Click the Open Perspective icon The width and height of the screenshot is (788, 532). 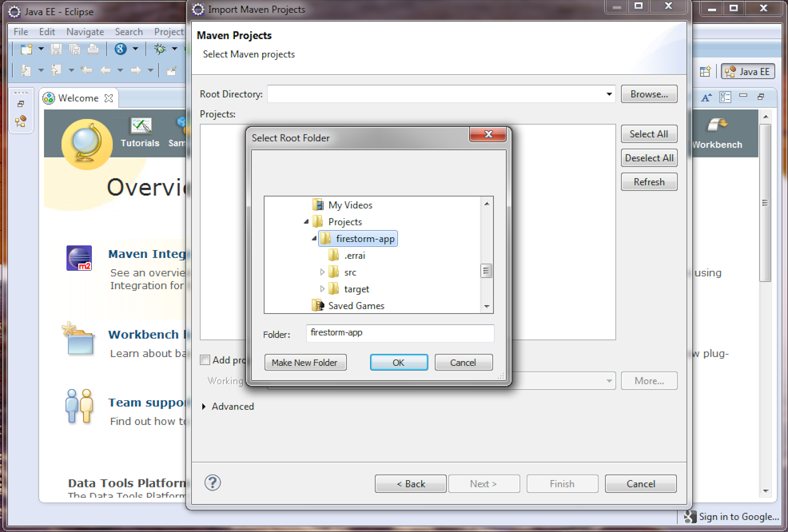(x=705, y=71)
